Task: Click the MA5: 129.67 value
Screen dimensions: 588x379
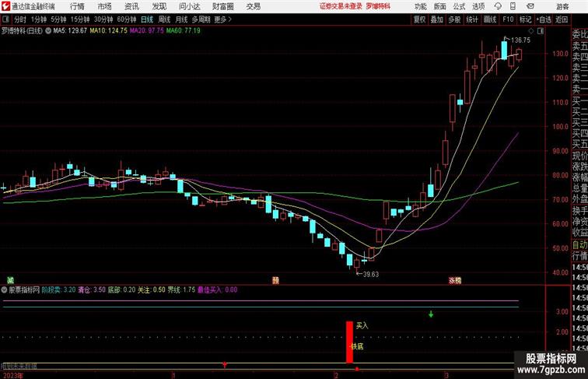Action: 70,31
